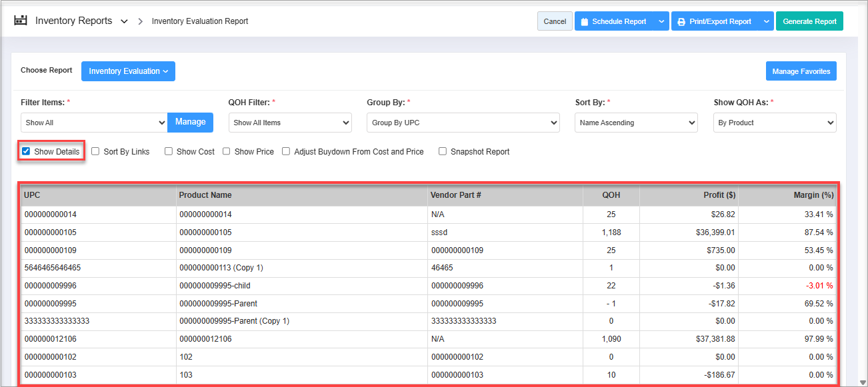Enable the Sort By Links checkbox

tap(95, 152)
